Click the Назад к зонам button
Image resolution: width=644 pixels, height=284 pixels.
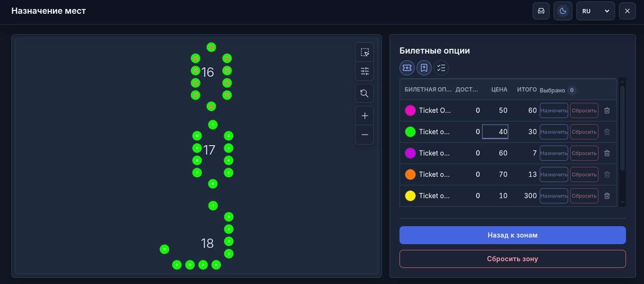[513, 235]
